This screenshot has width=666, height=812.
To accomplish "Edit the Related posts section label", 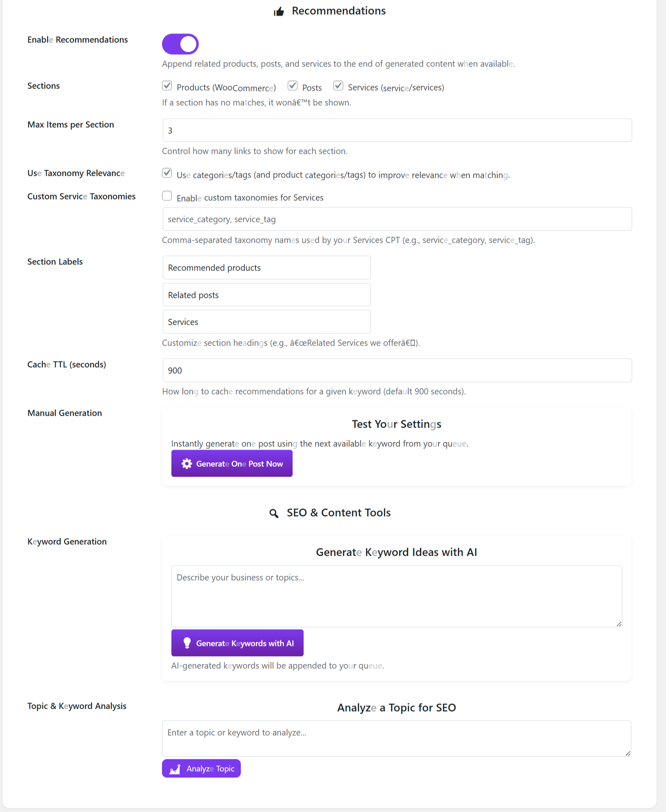I will click(x=266, y=295).
